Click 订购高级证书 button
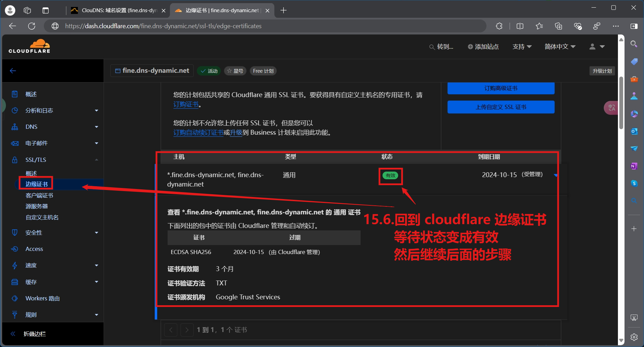 [501, 88]
